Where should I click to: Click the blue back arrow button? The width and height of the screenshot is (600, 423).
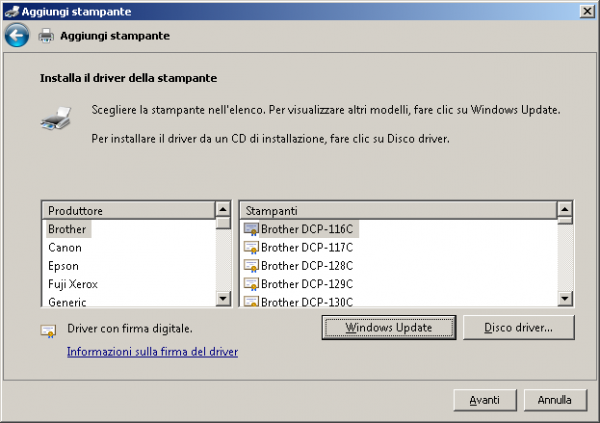tap(16, 36)
